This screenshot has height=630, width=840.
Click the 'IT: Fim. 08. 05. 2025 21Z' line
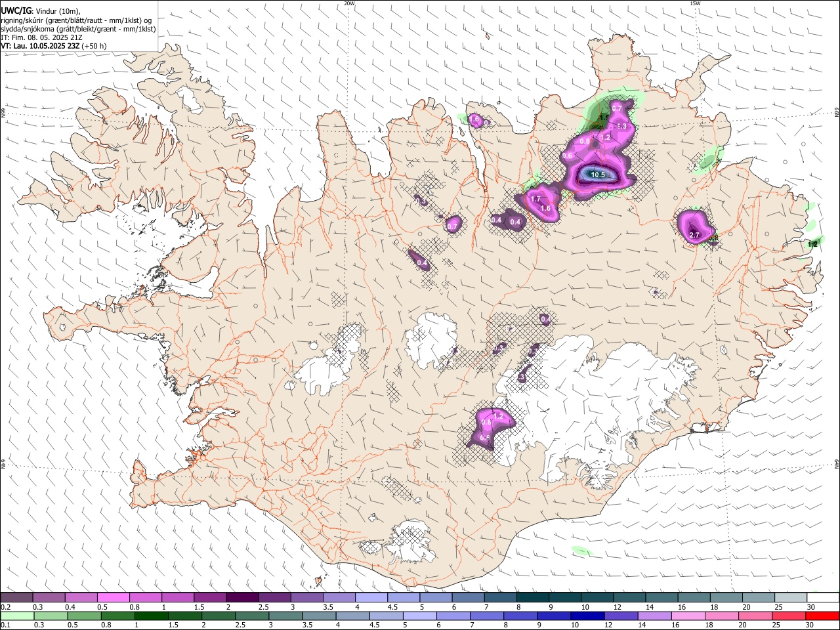click(x=41, y=37)
